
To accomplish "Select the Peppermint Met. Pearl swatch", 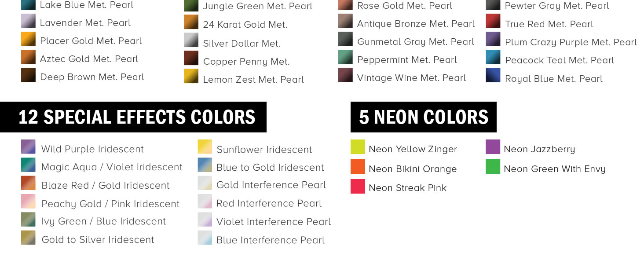I will pos(345,57).
